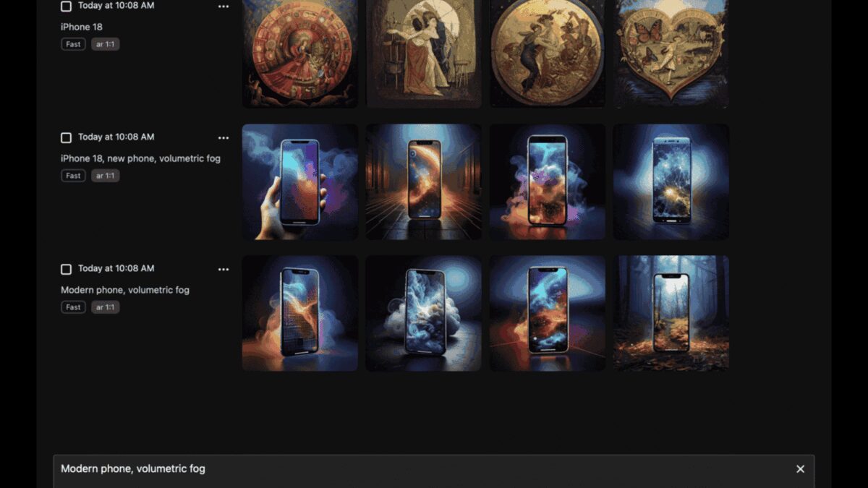Click the 'ar 1:1' tag under 'Modern phone, volumetric fog'
The height and width of the screenshot is (488, 868).
105,307
